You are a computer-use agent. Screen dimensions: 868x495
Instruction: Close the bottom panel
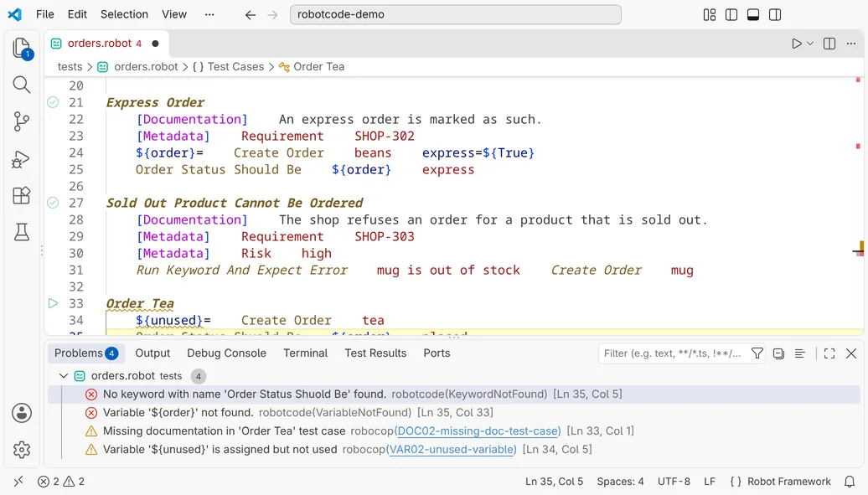pos(851,353)
